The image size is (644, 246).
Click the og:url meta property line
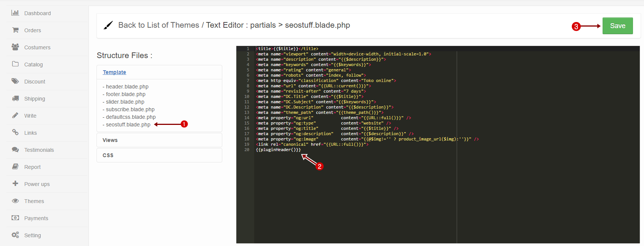(x=333, y=118)
